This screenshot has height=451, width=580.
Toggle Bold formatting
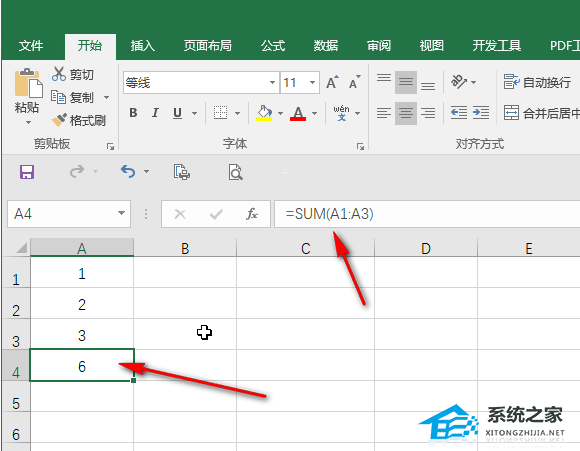point(134,112)
